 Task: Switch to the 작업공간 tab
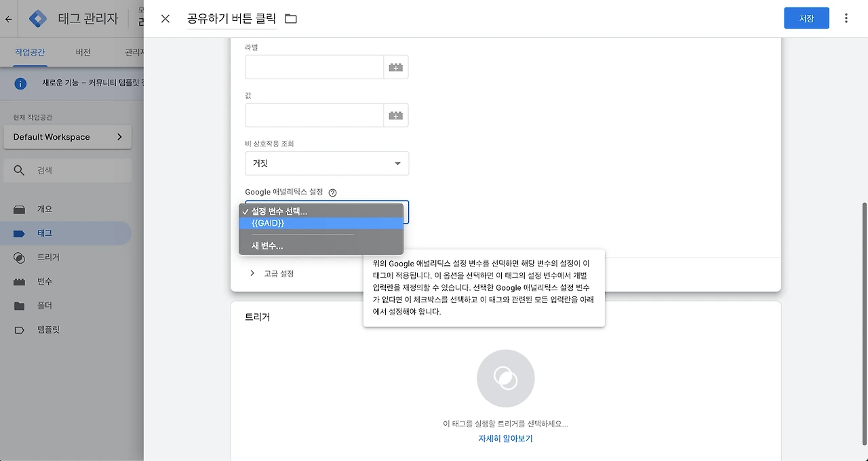click(31, 52)
